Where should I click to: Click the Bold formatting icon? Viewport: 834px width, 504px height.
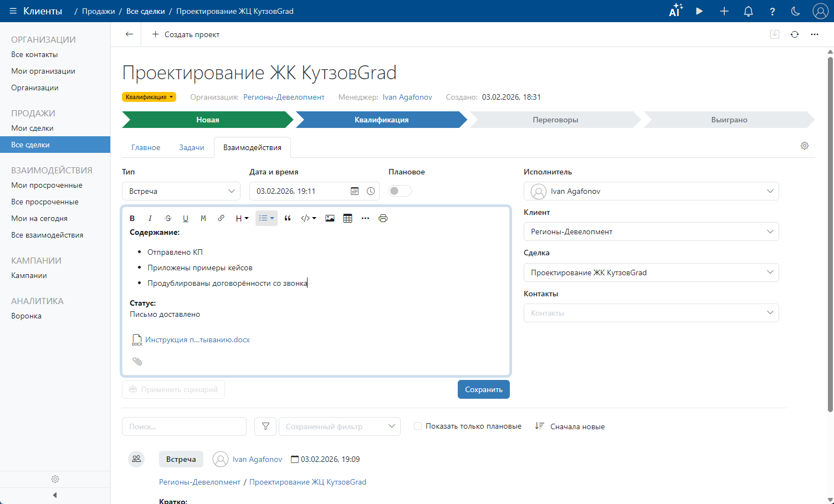tap(132, 218)
